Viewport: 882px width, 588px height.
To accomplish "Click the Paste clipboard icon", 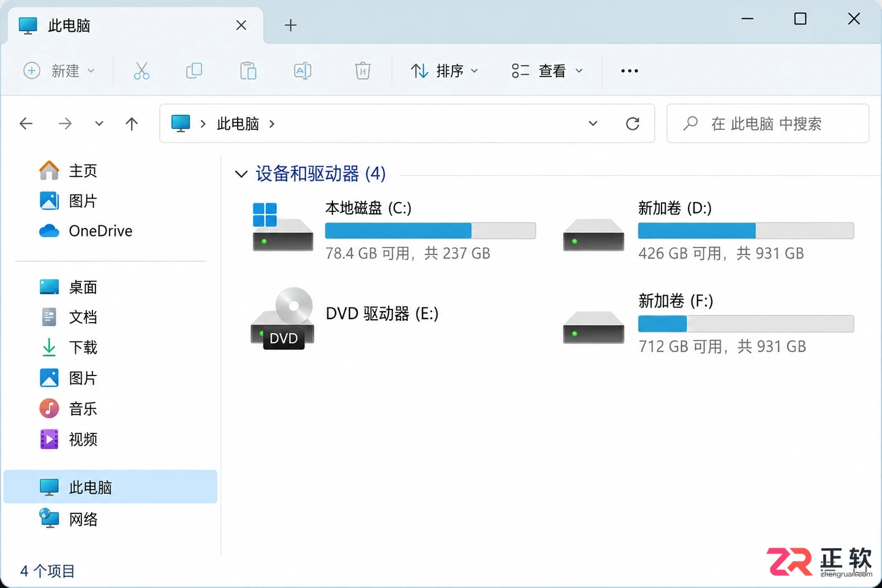I will click(x=248, y=71).
